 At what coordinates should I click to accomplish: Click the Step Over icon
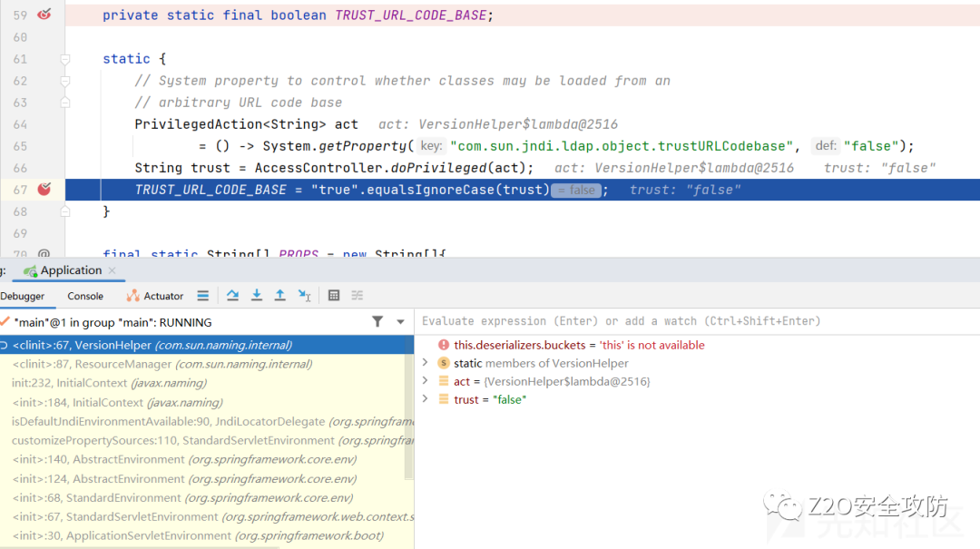point(232,296)
